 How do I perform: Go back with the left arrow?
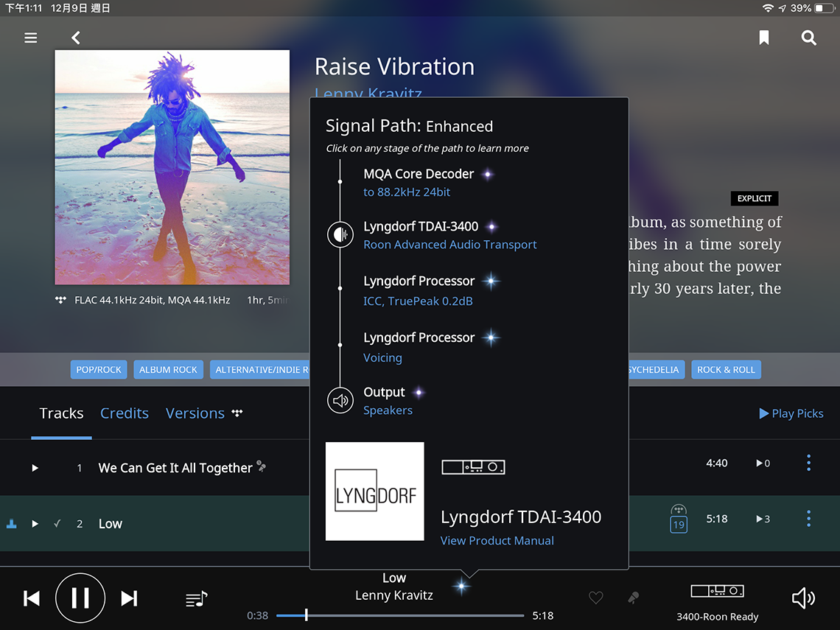coord(76,38)
